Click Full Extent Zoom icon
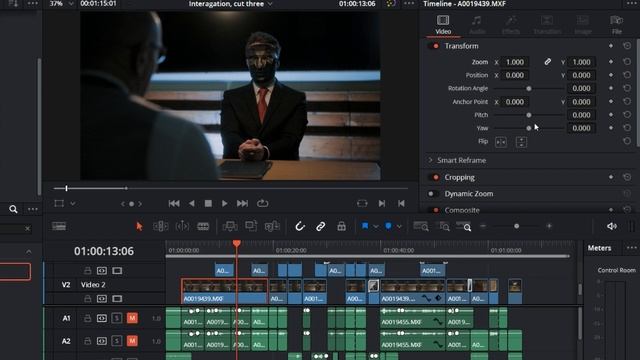Image resolution: width=640 pixels, height=360 pixels. point(421,226)
